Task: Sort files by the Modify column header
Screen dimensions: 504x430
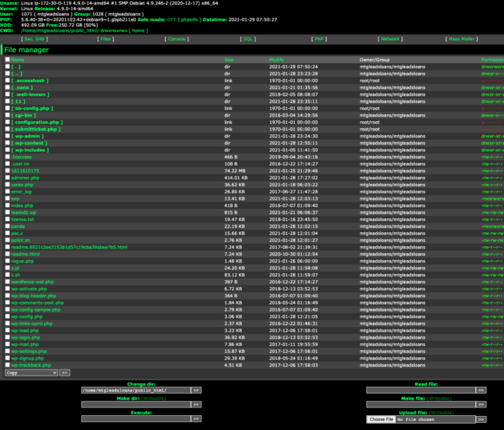Action: click(277, 60)
